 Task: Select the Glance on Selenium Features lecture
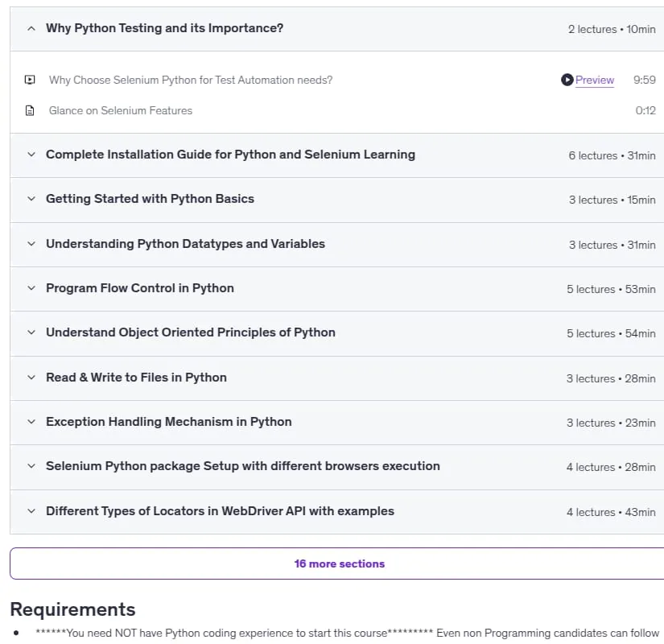[120, 110]
